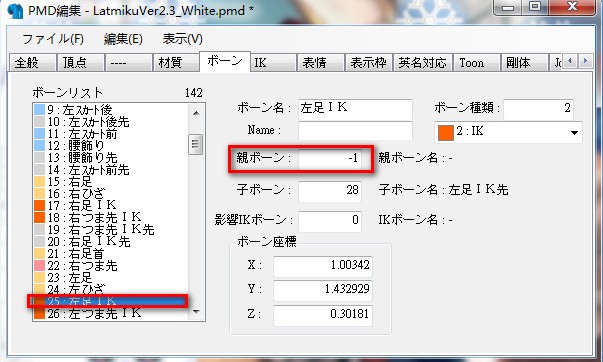Switch to the ---- tab
Viewport: 603px width, 362px height.
click(128, 62)
